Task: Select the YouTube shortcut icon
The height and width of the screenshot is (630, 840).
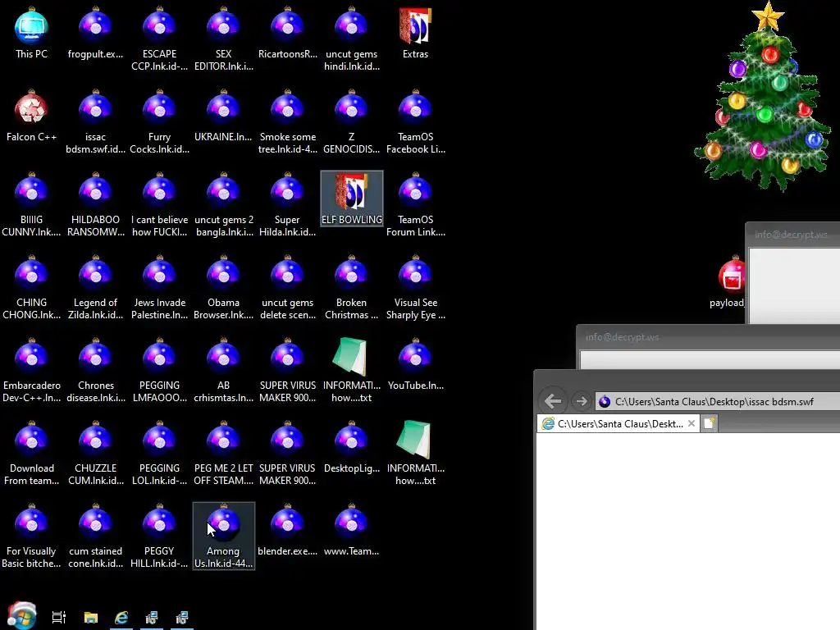Action: coord(415,365)
